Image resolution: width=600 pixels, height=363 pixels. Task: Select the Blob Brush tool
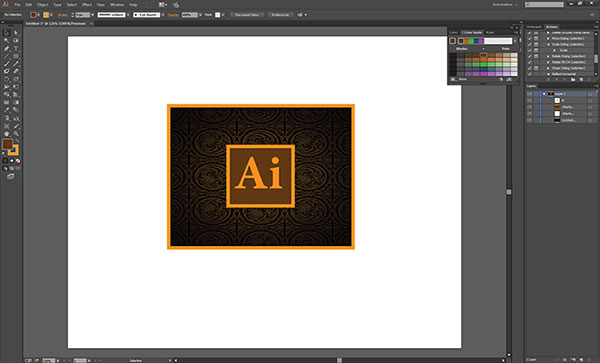pos(6,71)
